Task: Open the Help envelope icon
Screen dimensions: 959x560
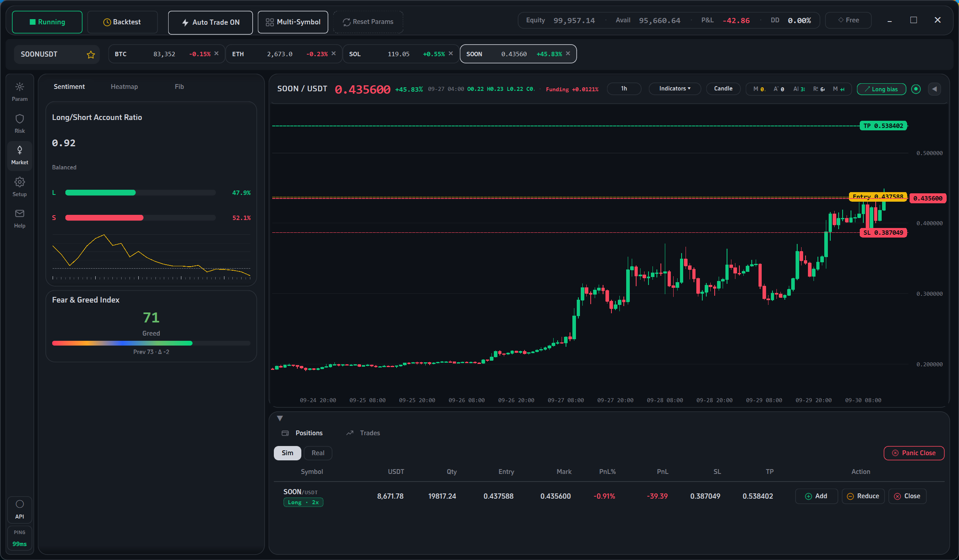Action: 20,218
